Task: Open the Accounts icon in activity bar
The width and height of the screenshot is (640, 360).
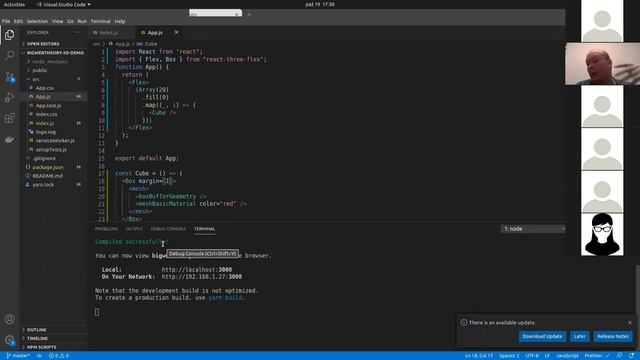Action: 9,319
